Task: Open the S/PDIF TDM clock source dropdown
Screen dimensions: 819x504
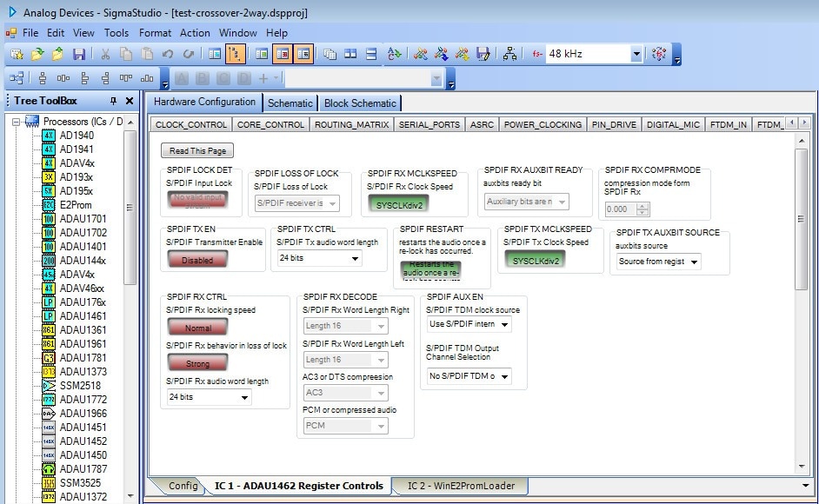Action: 469,324
